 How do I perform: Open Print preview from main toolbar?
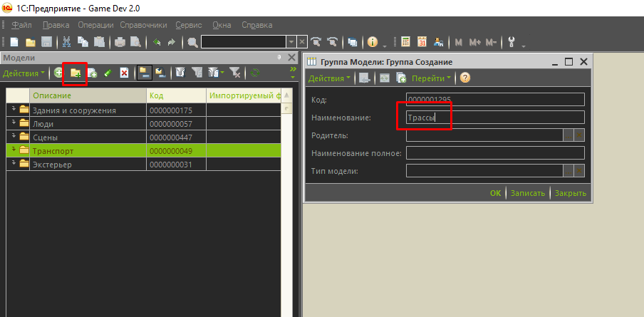pyautogui.click(x=135, y=42)
